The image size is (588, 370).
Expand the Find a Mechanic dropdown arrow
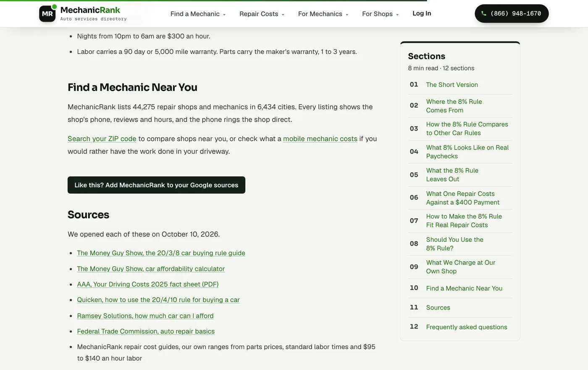pyautogui.click(x=224, y=15)
